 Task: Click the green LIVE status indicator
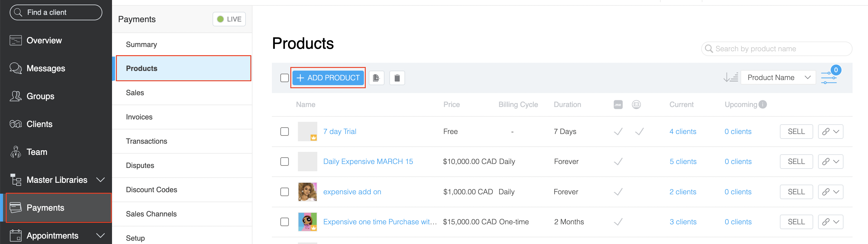220,19
